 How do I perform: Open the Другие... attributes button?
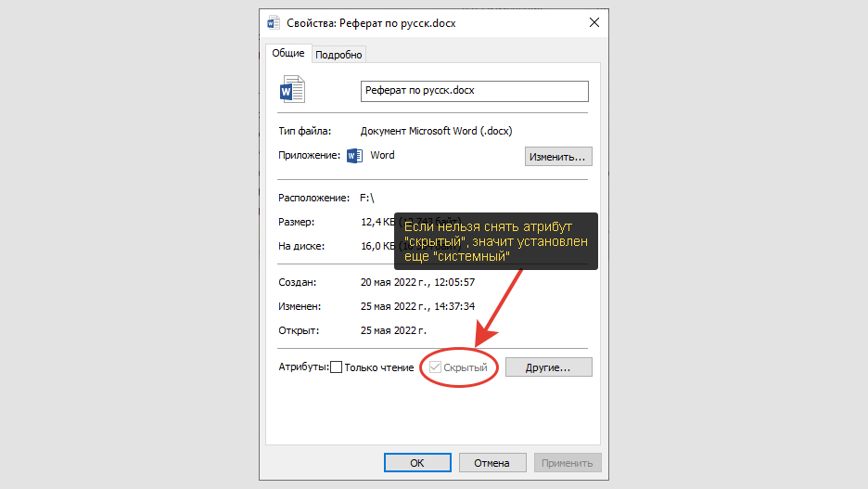(x=549, y=367)
